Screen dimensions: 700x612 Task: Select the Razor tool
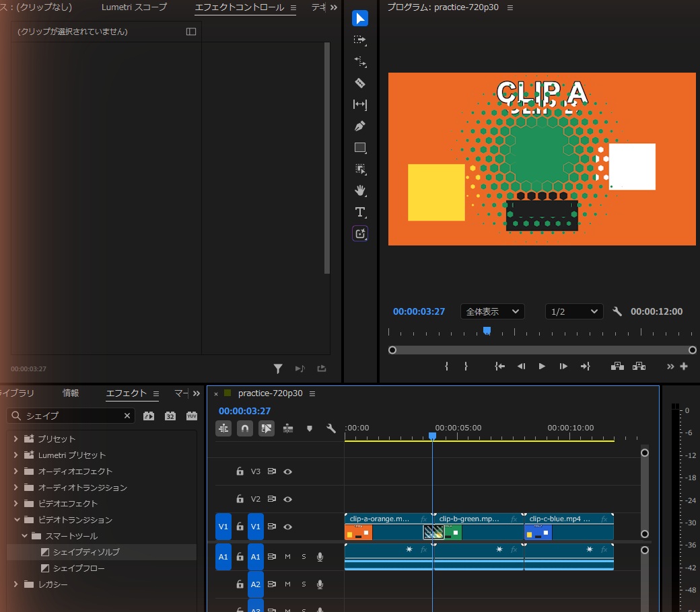(x=360, y=83)
